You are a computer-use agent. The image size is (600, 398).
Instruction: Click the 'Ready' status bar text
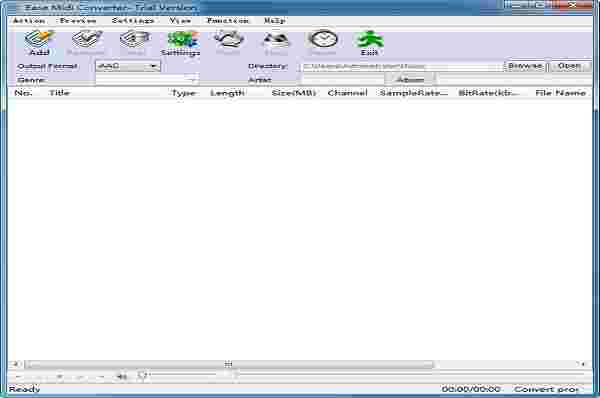click(x=24, y=390)
